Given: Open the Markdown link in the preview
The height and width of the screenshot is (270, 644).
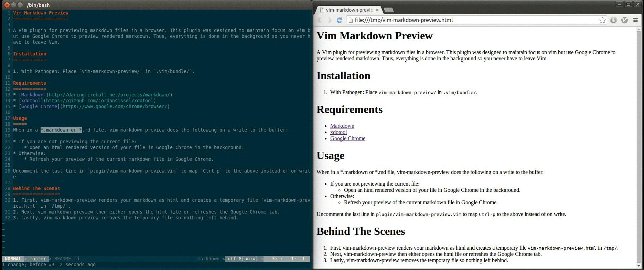Looking at the screenshot, I should pyautogui.click(x=342, y=126).
